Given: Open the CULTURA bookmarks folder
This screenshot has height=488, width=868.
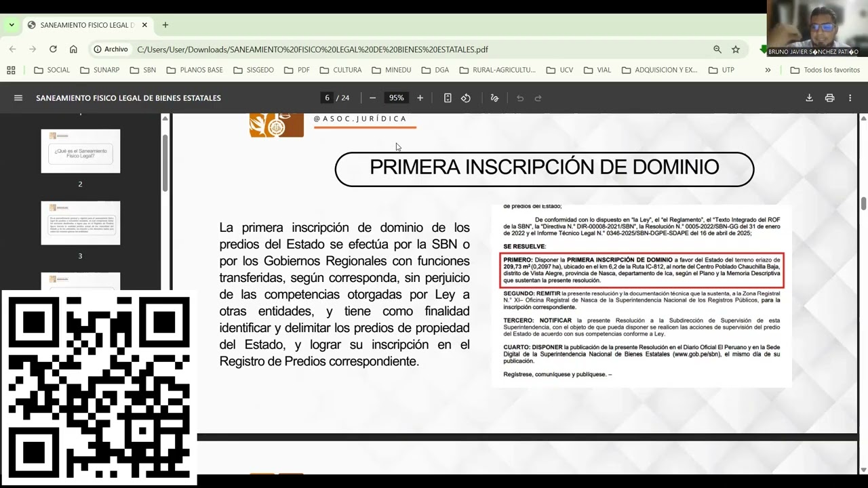Looking at the screenshot, I should [x=341, y=70].
